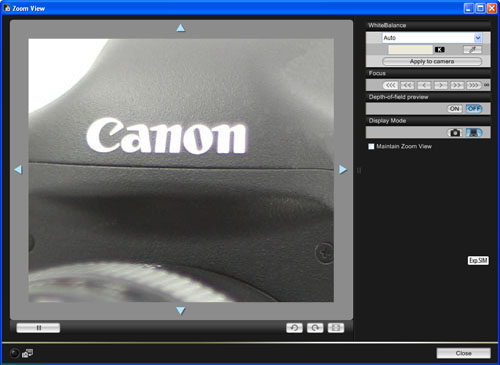This screenshot has width=500, height=365.
Task: Enable Maintain Zoom View checkbox
Action: click(x=371, y=146)
